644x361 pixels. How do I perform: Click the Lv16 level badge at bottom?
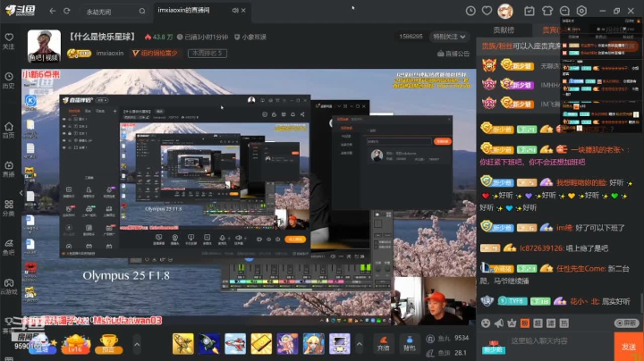pyautogui.click(x=75, y=344)
